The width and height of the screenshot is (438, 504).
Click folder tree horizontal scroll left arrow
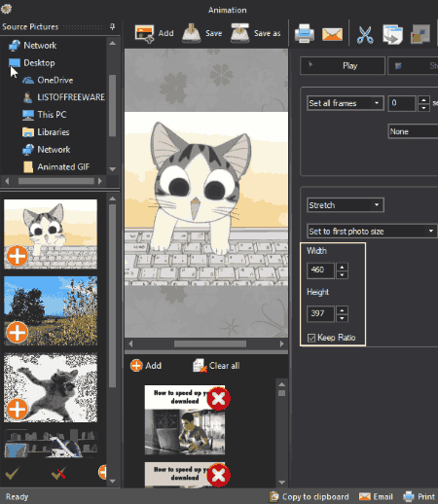[x=7, y=181]
